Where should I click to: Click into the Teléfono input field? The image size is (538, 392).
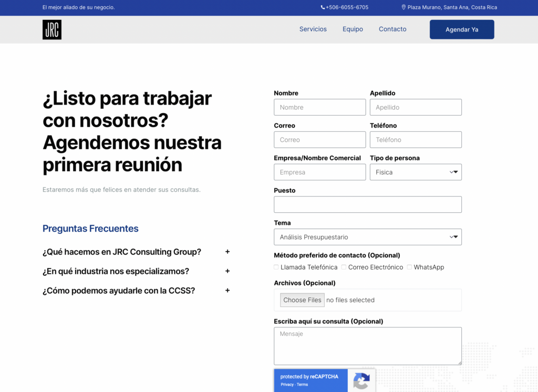[416, 140]
